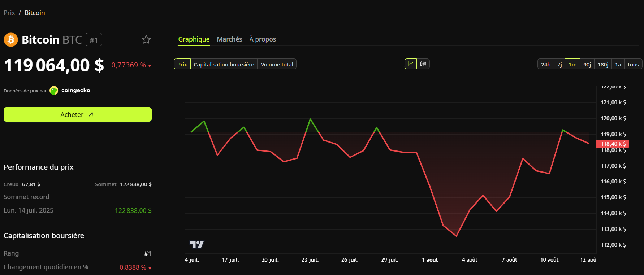Click the 116,00 k $ axis label

[x=613, y=181]
